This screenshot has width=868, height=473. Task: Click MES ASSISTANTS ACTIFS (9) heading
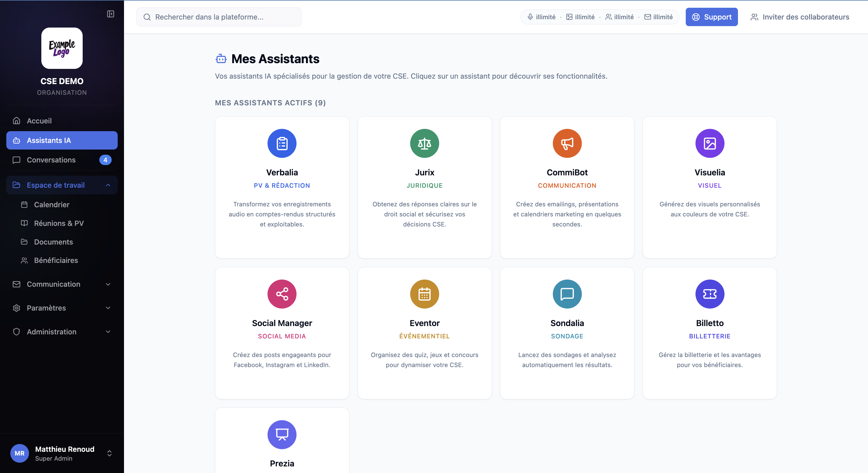click(x=270, y=103)
